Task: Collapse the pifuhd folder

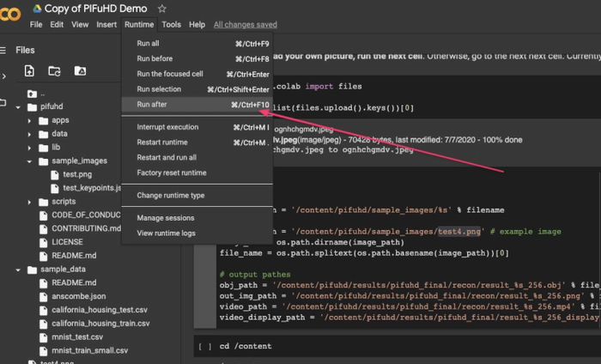Action: click(19, 107)
